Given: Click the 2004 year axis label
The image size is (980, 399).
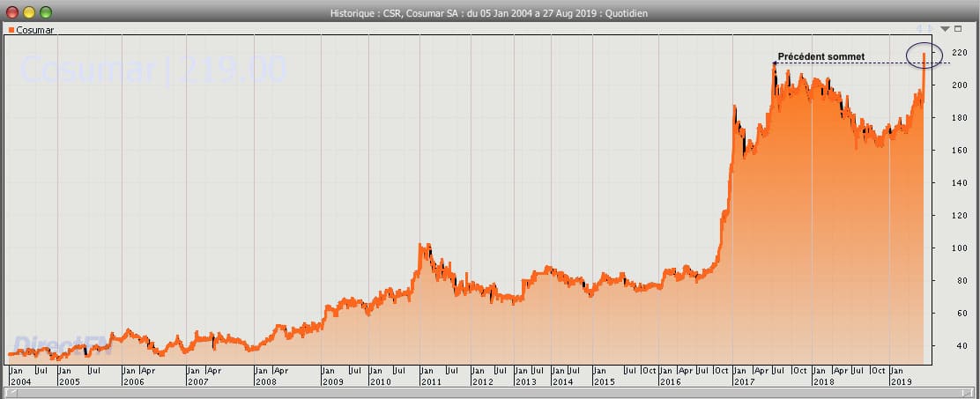Looking at the screenshot, I should coord(19,381).
